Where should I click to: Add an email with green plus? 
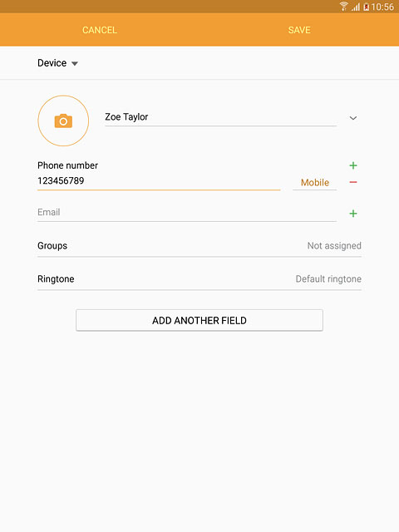[x=353, y=213]
